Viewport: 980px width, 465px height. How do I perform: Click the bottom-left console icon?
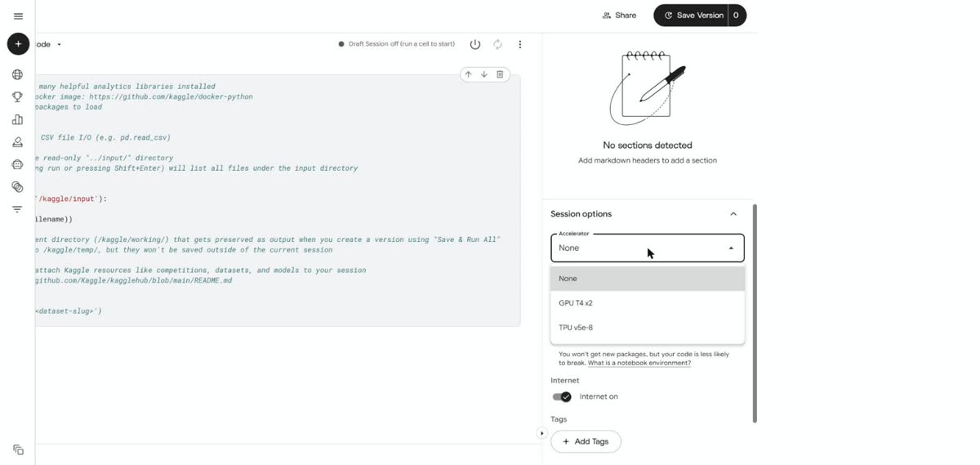click(18, 449)
